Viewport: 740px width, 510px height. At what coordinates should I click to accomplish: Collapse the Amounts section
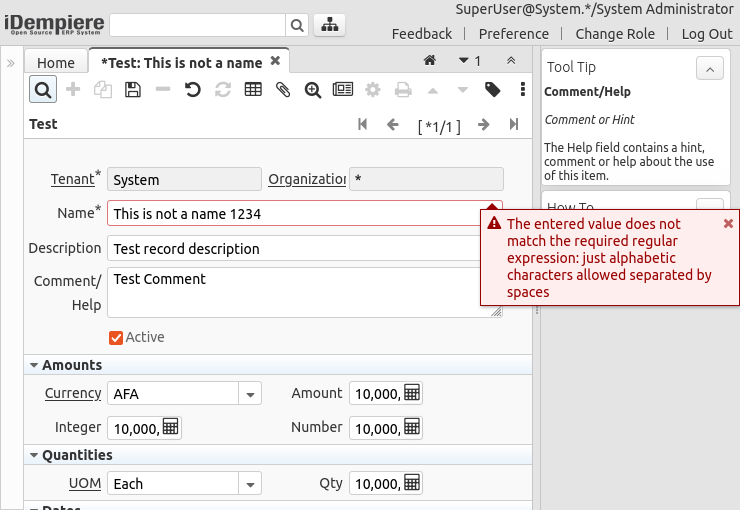[x=34, y=365]
